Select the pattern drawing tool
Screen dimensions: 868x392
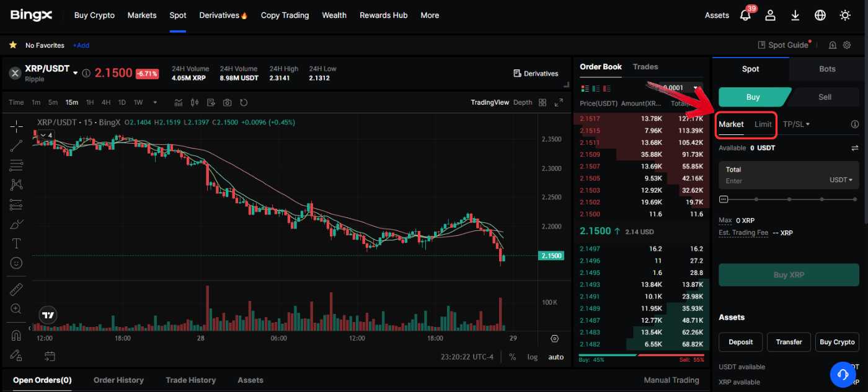click(x=16, y=185)
